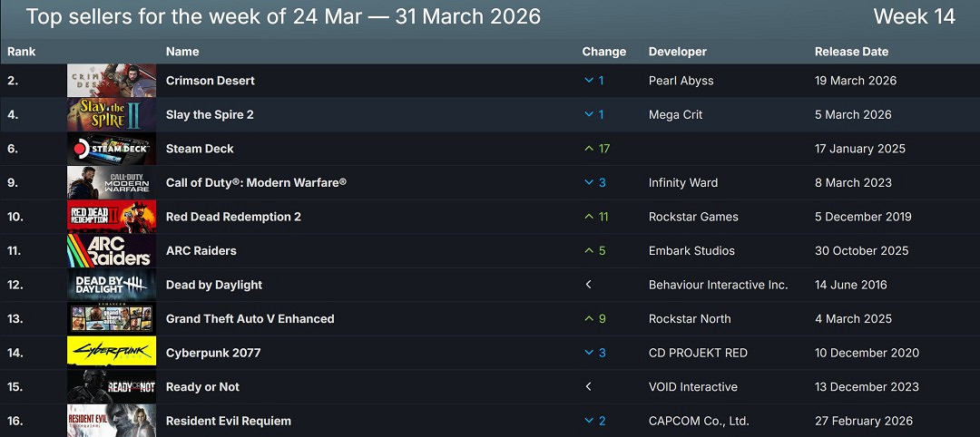Open the Crimson Desert title link
Screen dimensions: 980x437
pyautogui.click(x=210, y=81)
